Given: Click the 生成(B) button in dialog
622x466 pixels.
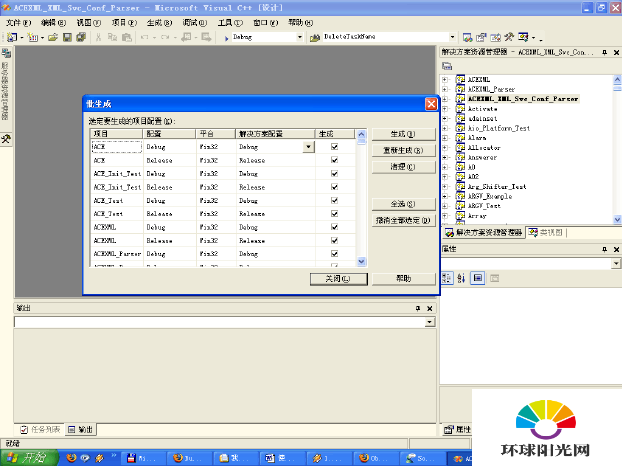Looking at the screenshot, I should click(403, 134).
